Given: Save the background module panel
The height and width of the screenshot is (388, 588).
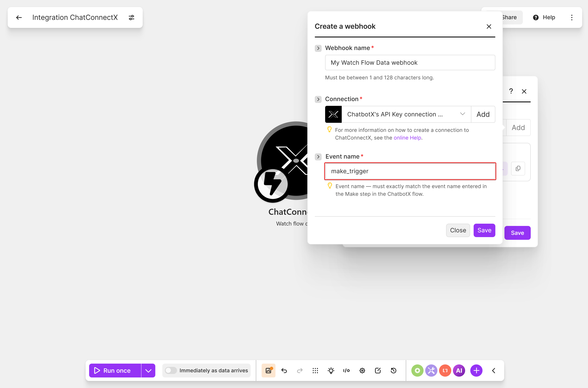Looking at the screenshot, I should point(517,233).
